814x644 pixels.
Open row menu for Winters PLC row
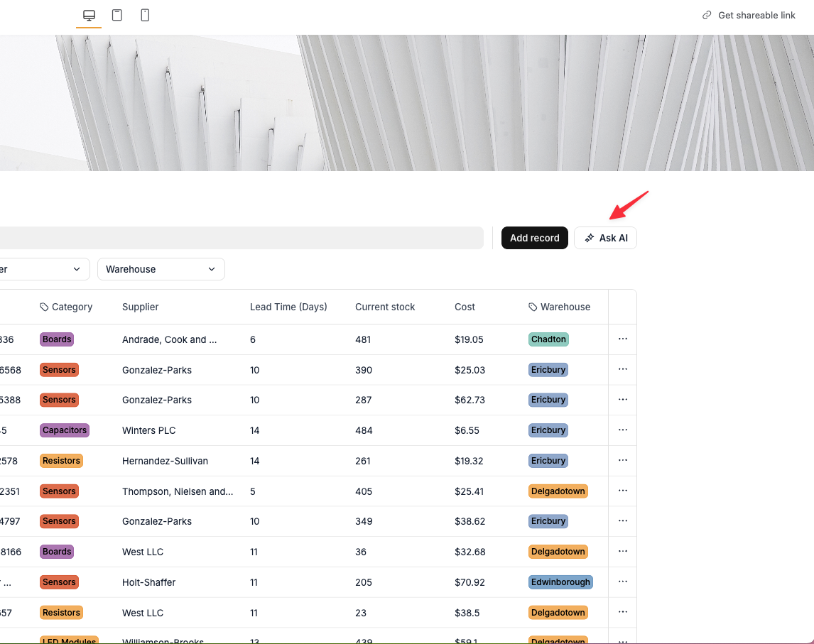622,430
